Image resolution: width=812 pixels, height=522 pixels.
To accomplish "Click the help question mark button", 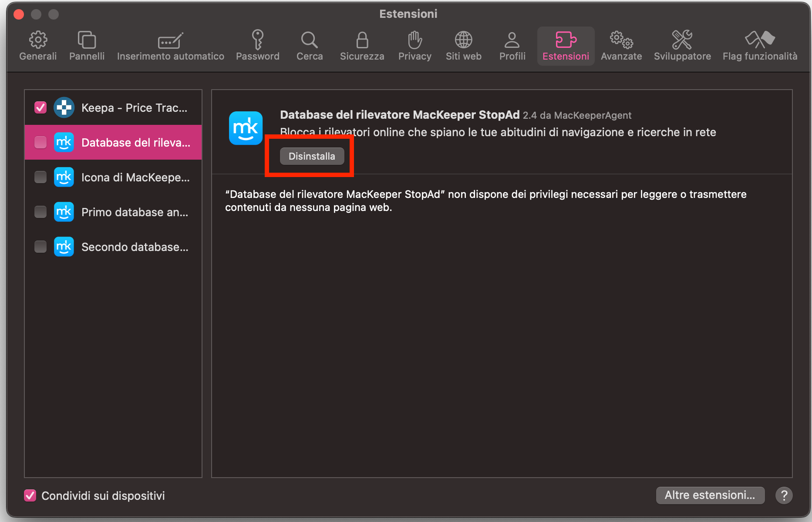I will pos(784,495).
